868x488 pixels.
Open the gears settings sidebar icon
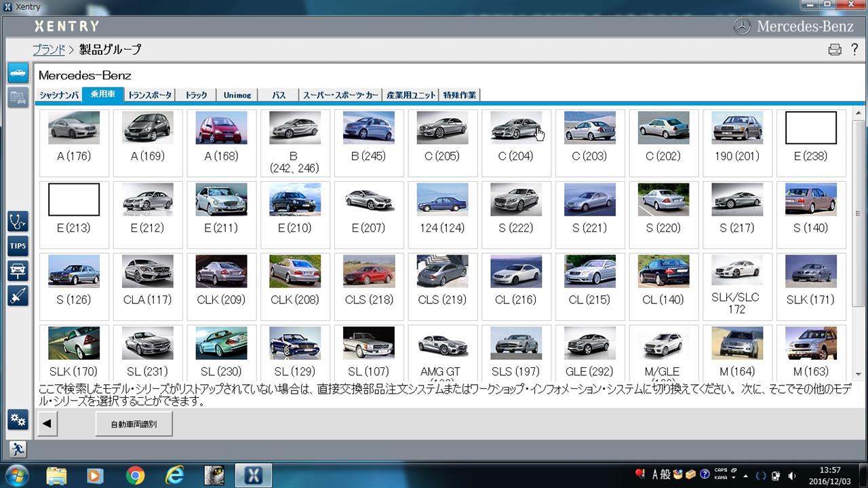tap(18, 420)
